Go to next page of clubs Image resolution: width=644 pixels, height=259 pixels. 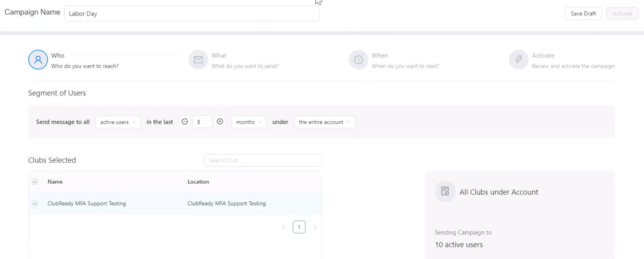coord(315,227)
